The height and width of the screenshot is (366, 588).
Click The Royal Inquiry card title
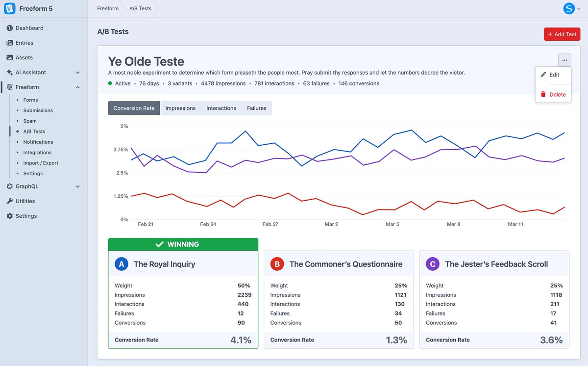click(x=164, y=264)
